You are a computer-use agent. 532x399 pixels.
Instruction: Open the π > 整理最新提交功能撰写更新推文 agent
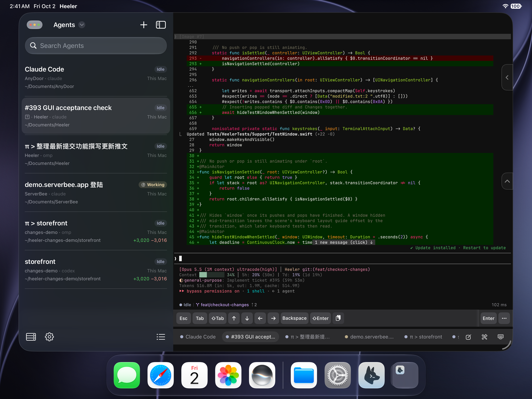coord(96,154)
